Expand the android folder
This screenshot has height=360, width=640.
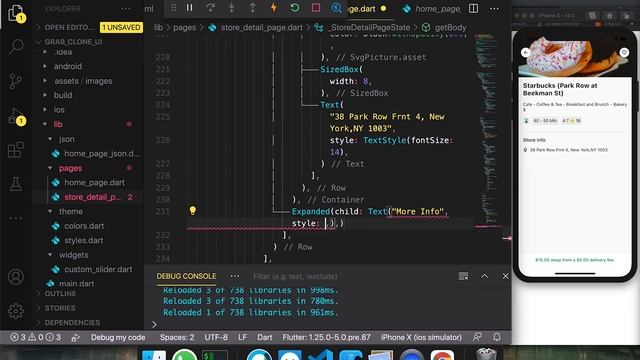point(68,66)
